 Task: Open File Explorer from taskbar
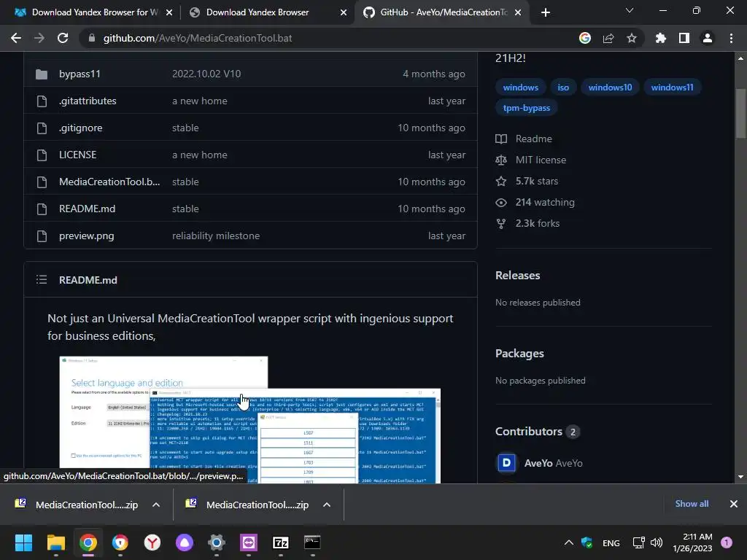(x=55, y=542)
